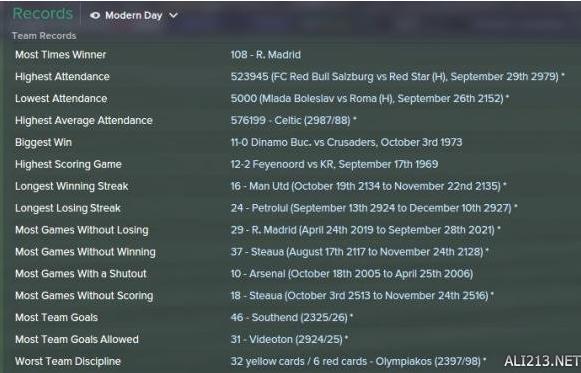
Task: Select the Most Games Without Scoring row label
Action: [x=84, y=296]
